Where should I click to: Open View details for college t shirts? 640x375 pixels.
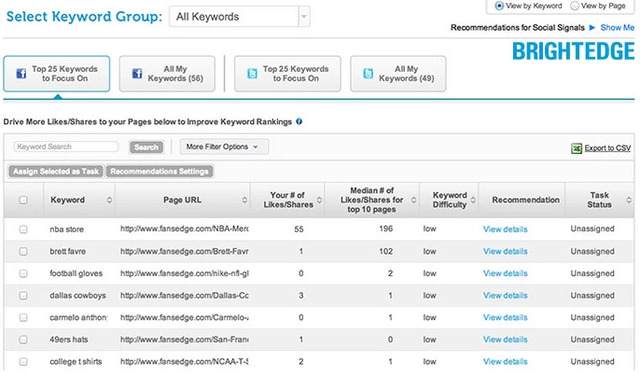505,362
